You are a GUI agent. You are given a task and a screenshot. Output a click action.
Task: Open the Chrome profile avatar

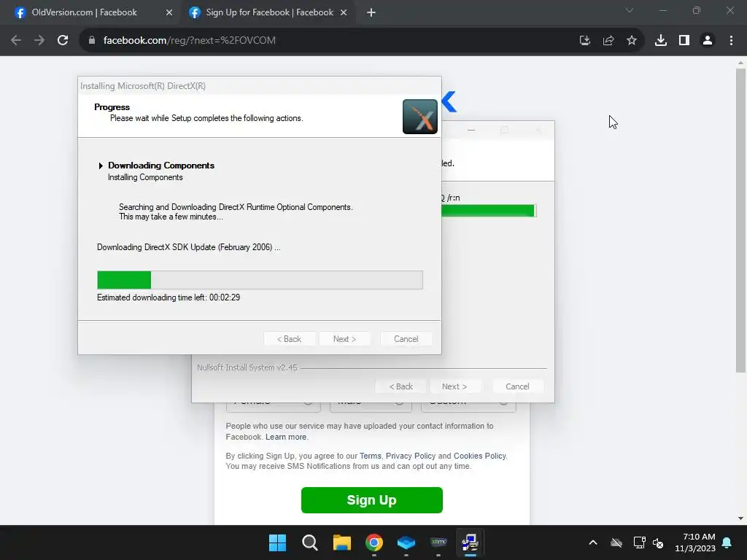[x=708, y=41]
